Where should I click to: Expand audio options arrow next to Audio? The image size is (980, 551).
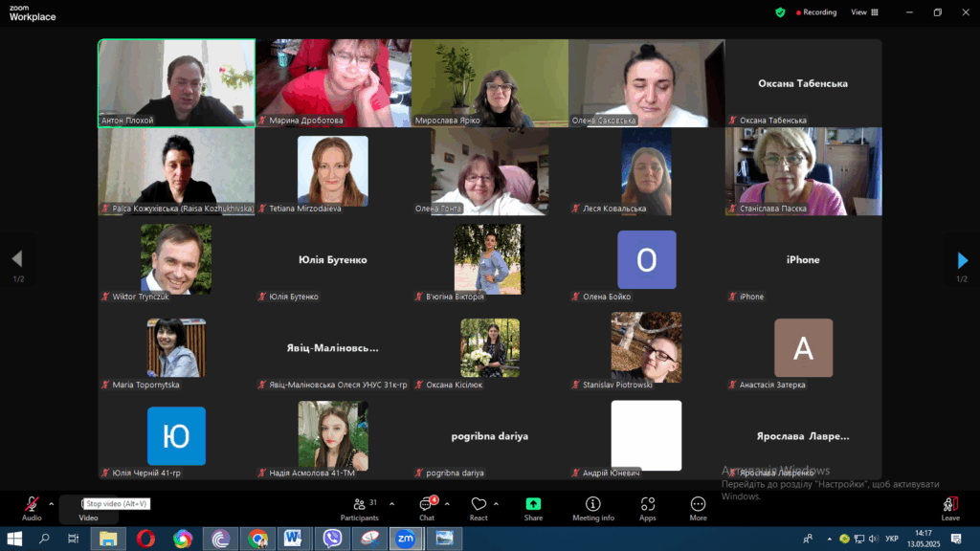[x=52, y=503]
